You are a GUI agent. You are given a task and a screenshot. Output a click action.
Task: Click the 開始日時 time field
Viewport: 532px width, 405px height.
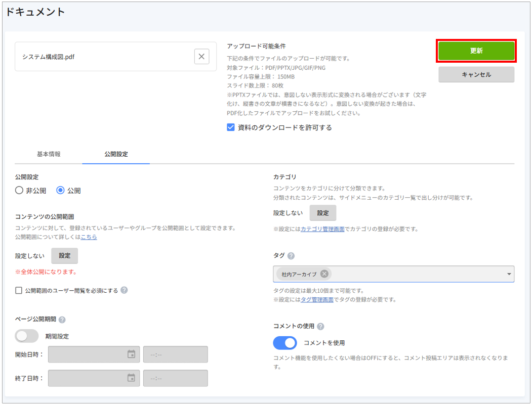(x=176, y=354)
